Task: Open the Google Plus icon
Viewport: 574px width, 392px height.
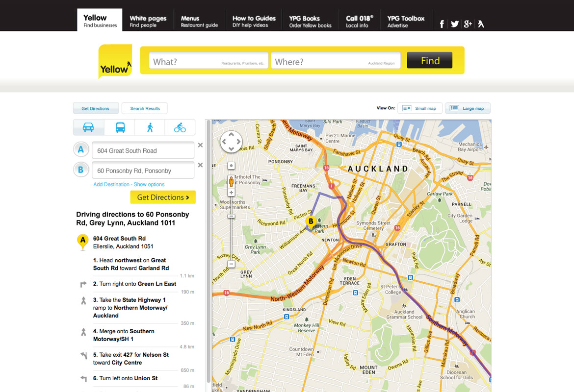Action: [468, 24]
